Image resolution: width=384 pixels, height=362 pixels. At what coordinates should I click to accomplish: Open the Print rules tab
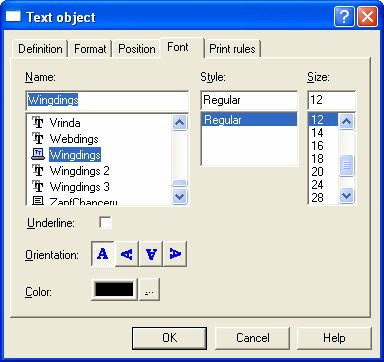point(232,49)
